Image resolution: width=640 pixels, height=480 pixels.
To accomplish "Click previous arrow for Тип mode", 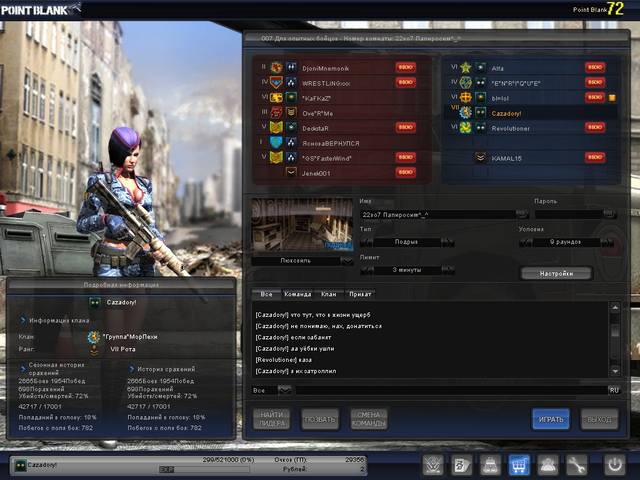I will pyautogui.click(x=366, y=242).
